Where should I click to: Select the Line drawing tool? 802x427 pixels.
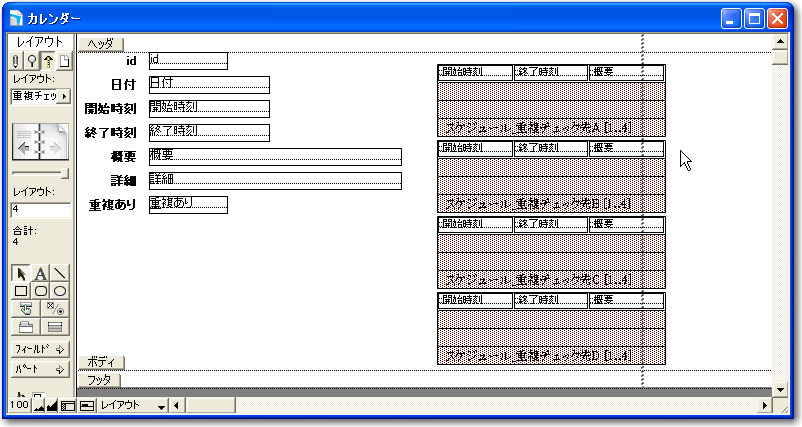click(x=60, y=273)
